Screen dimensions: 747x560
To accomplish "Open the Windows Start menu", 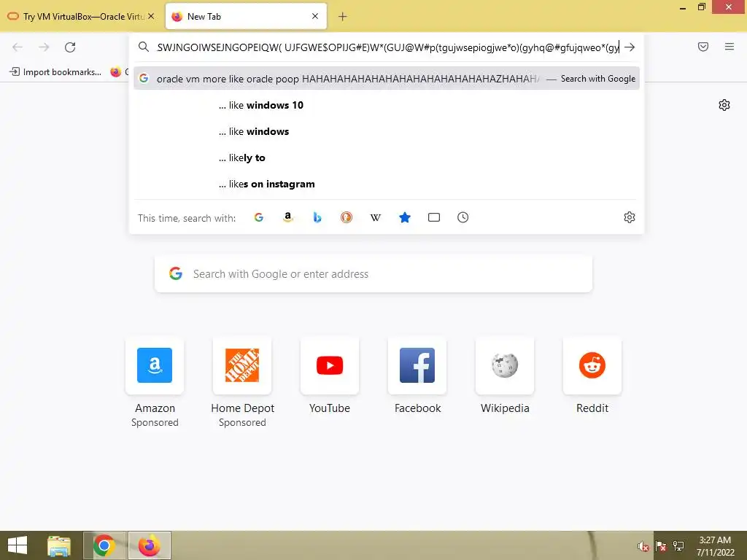I will coord(18,545).
